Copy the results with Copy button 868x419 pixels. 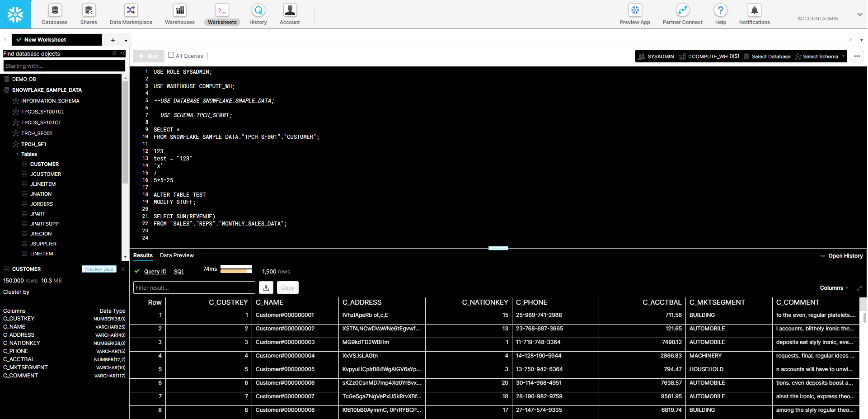pos(287,287)
